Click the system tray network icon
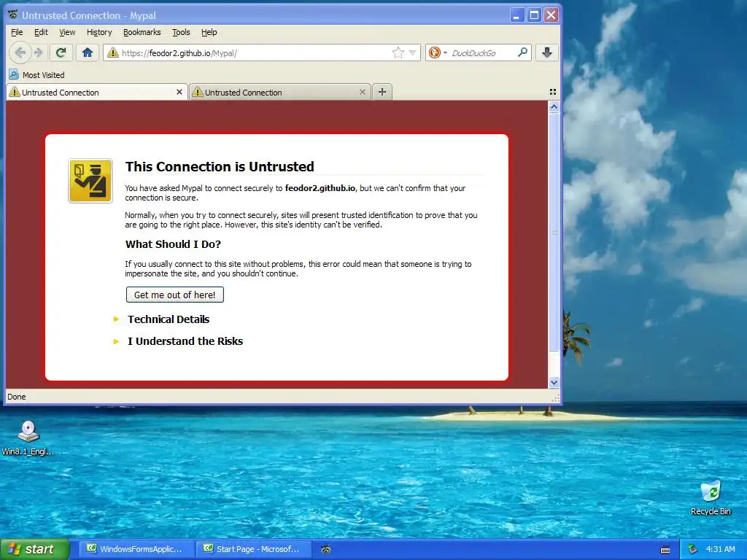 [x=693, y=549]
